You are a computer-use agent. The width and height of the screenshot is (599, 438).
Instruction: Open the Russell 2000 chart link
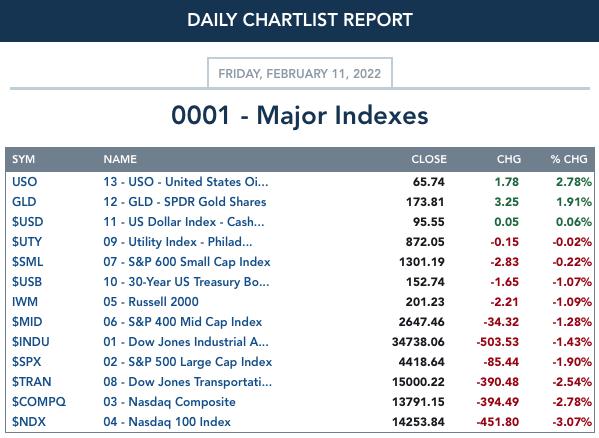(x=151, y=302)
